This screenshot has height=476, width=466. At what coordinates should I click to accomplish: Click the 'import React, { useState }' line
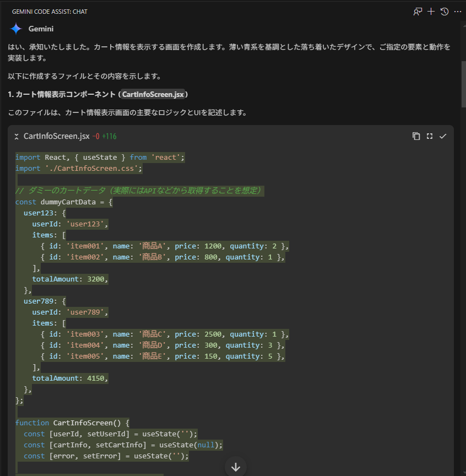pyautogui.click(x=100, y=157)
